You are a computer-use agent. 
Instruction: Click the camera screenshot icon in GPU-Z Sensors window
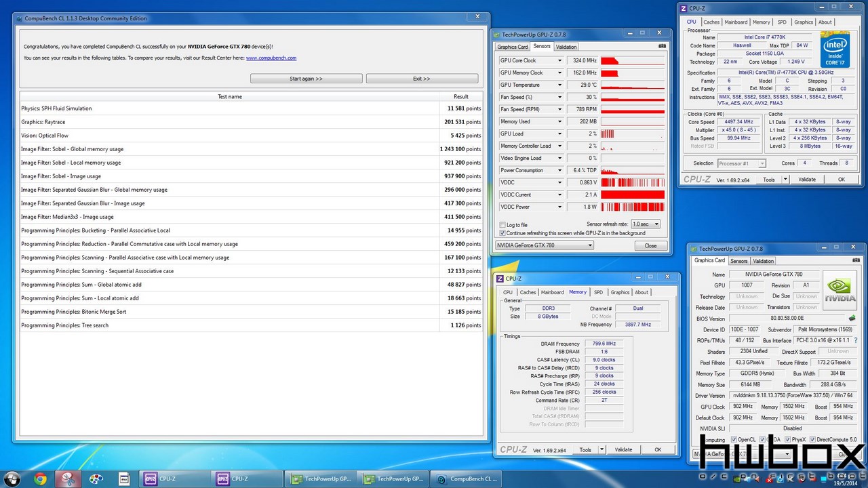click(662, 46)
